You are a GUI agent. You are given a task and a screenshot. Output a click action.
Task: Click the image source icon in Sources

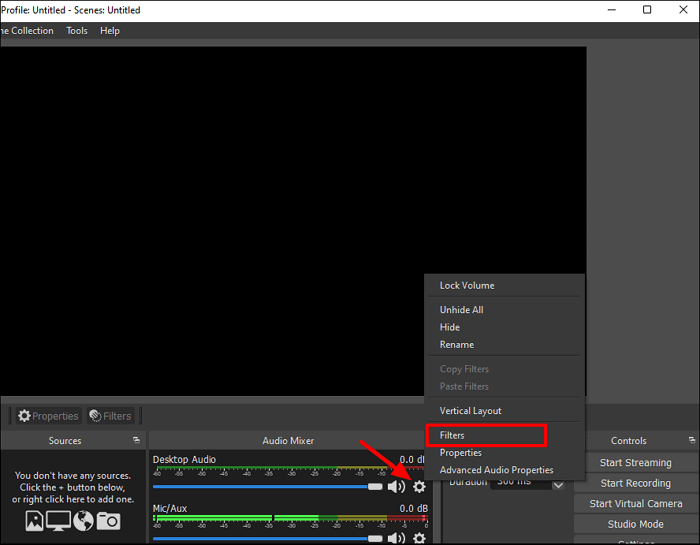(x=35, y=521)
